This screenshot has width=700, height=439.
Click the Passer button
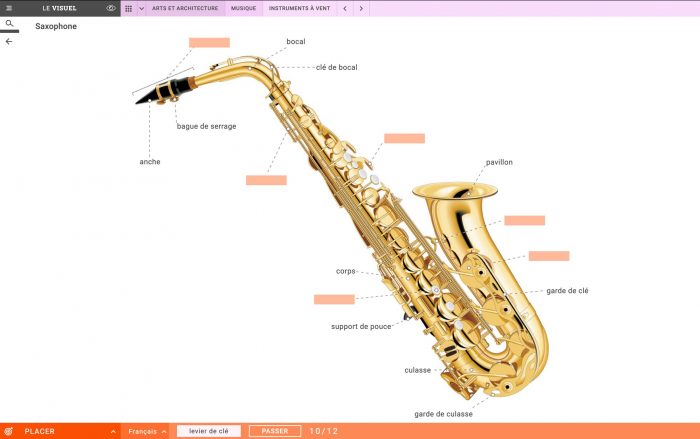(x=275, y=431)
